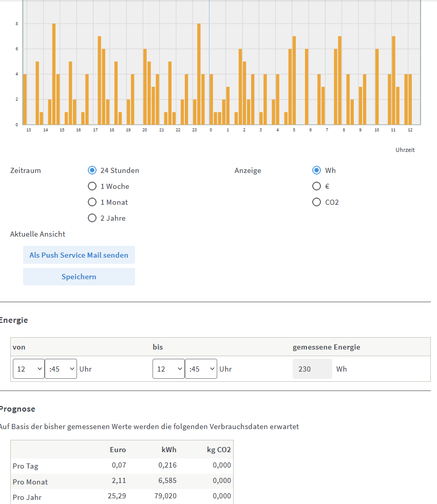Switch display to CO2
The width and height of the screenshot is (437, 504).
(x=316, y=202)
